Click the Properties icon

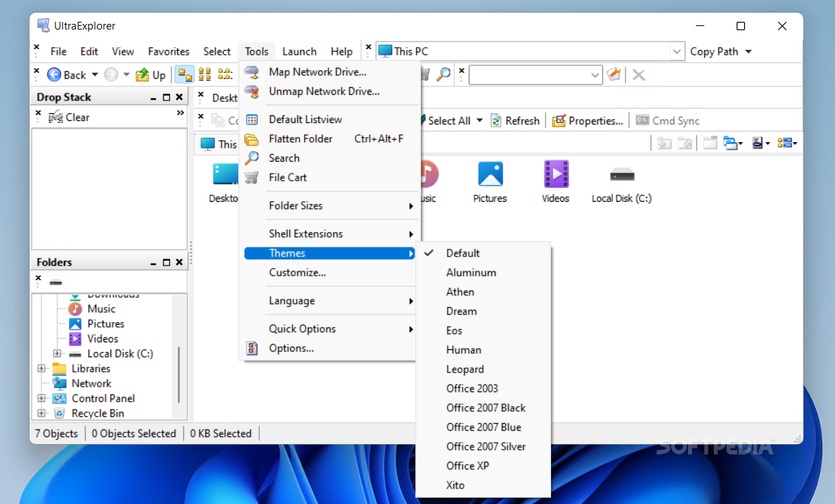pos(559,121)
